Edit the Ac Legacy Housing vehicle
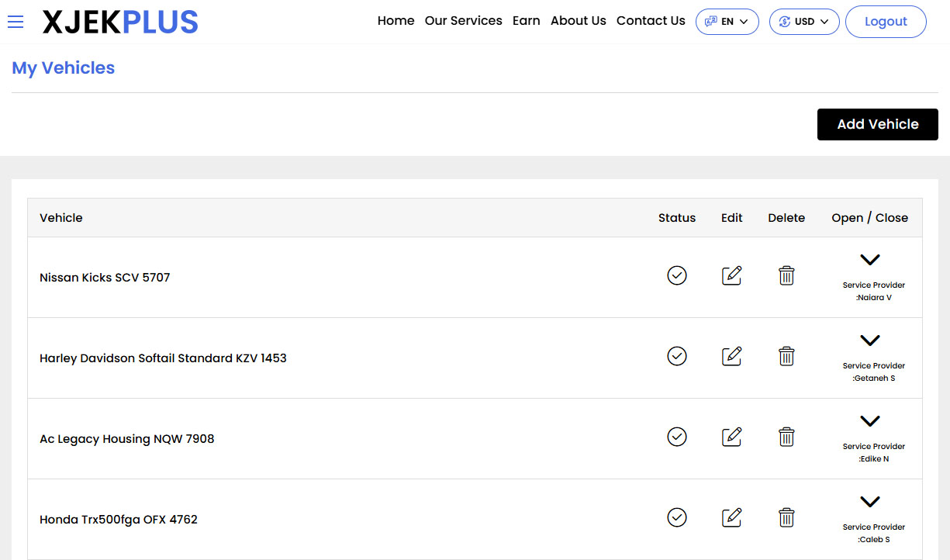The height and width of the screenshot is (560, 950). [x=731, y=437]
